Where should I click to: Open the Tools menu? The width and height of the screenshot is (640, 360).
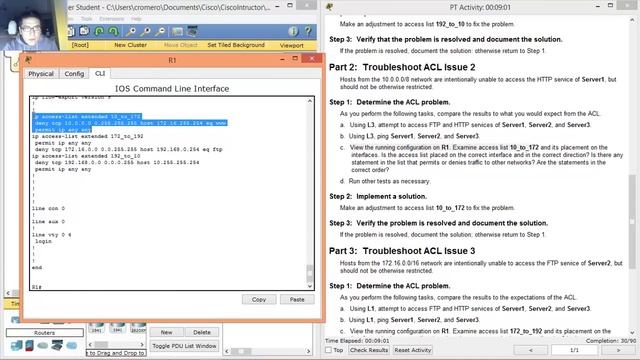pyautogui.click(x=87, y=19)
